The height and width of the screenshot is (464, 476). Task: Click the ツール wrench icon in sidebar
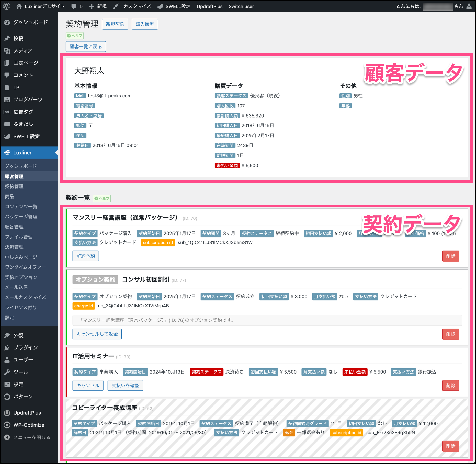click(x=7, y=372)
